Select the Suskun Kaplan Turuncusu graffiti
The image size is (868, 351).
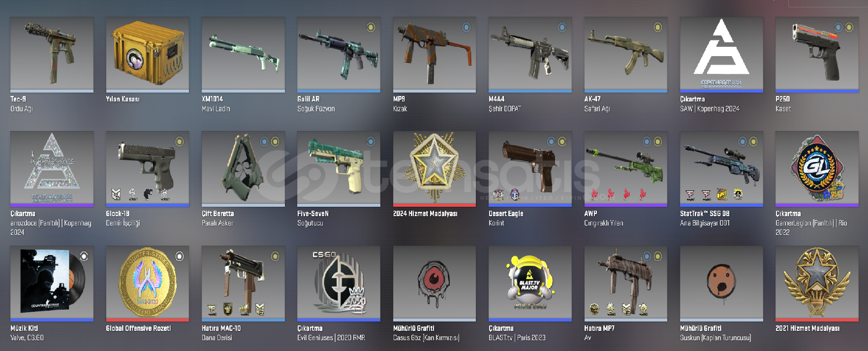pyautogui.click(x=721, y=284)
